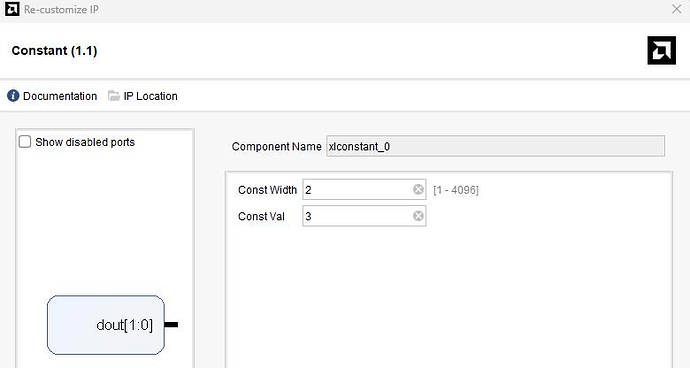The height and width of the screenshot is (368, 690).
Task: Focus the Const Val input field
Action: pos(364,216)
